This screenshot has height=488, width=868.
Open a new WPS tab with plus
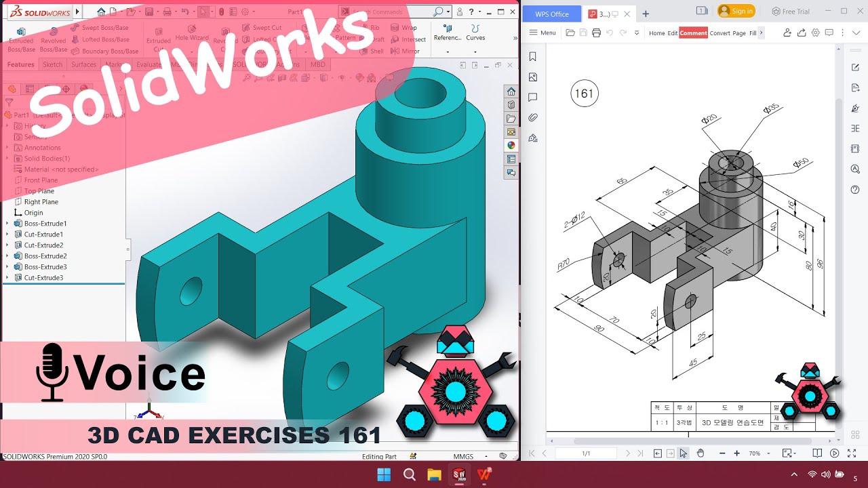pyautogui.click(x=646, y=14)
